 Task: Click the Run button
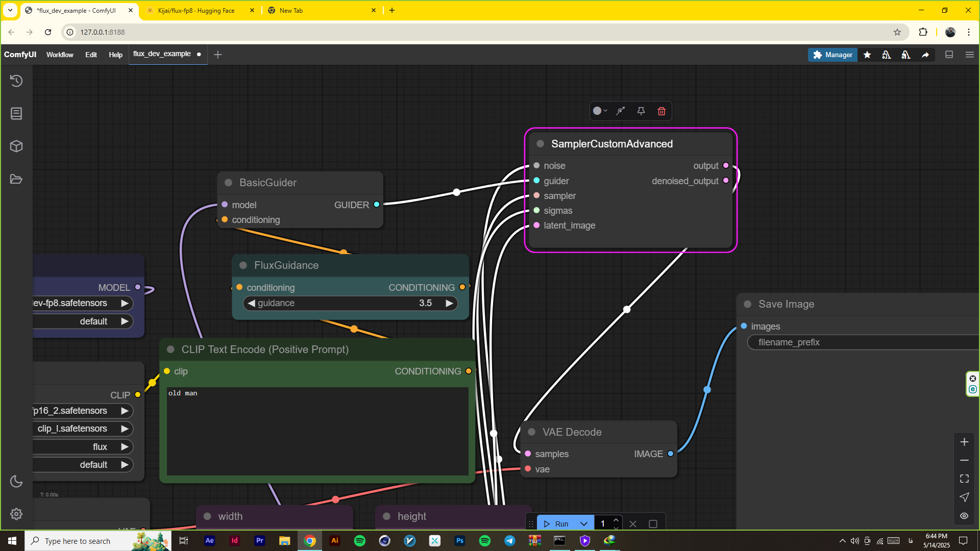click(x=557, y=524)
